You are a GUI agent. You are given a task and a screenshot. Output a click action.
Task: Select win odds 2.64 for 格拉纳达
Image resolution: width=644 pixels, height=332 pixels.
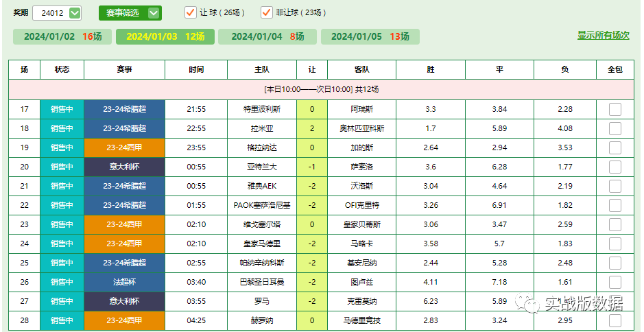click(x=431, y=147)
